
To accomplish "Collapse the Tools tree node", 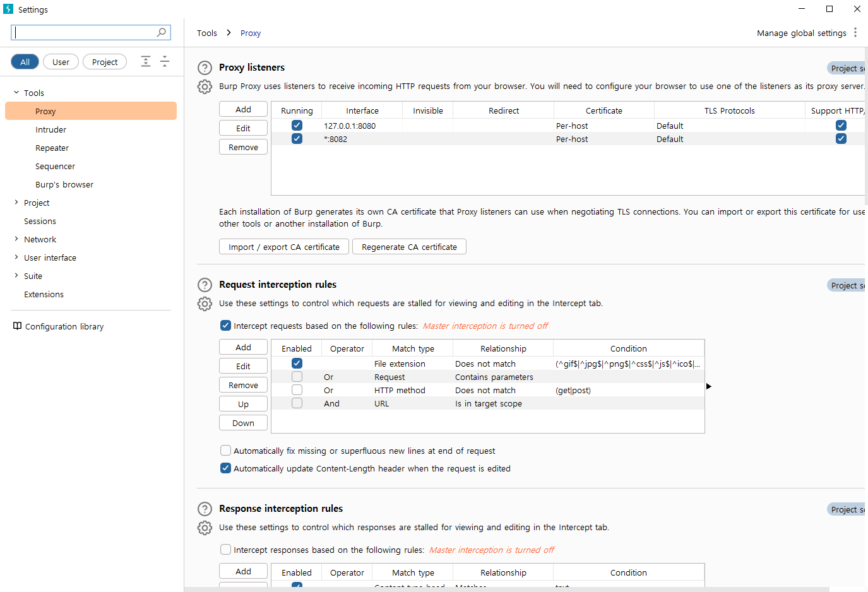I will click(16, 93).
